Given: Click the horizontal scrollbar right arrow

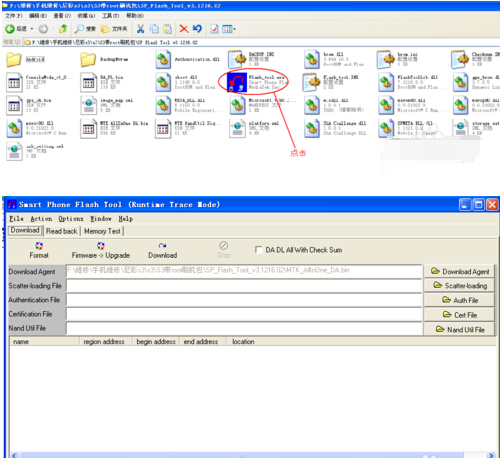Looking at the screenshot, I should click(492, 455).
